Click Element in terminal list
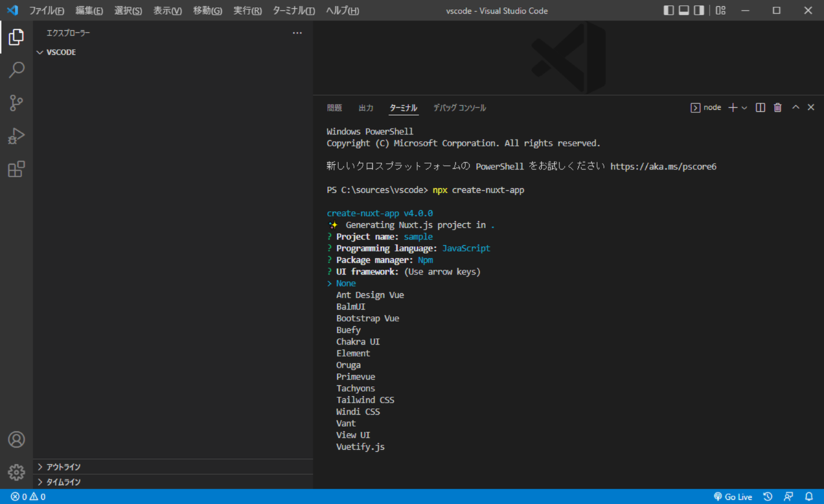 353,353
